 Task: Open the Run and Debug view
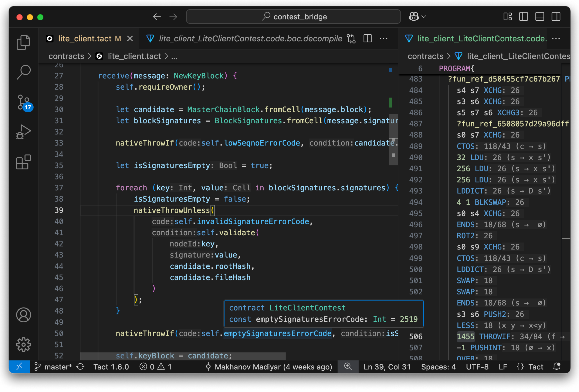pyautogui.click(x=23, y=132)
